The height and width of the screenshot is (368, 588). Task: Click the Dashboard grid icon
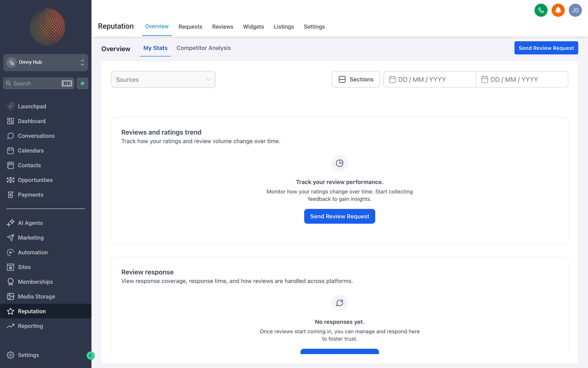click(10, 121)
